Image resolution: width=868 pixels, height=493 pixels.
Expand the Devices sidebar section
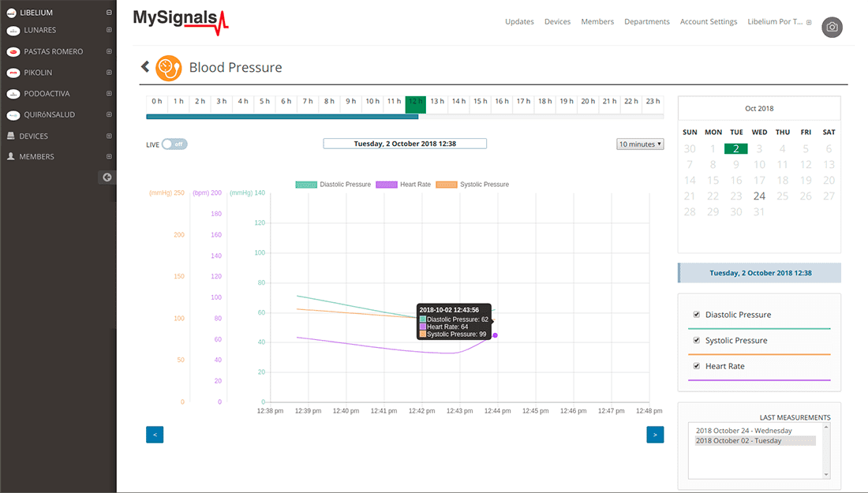(x=109, y=136)
